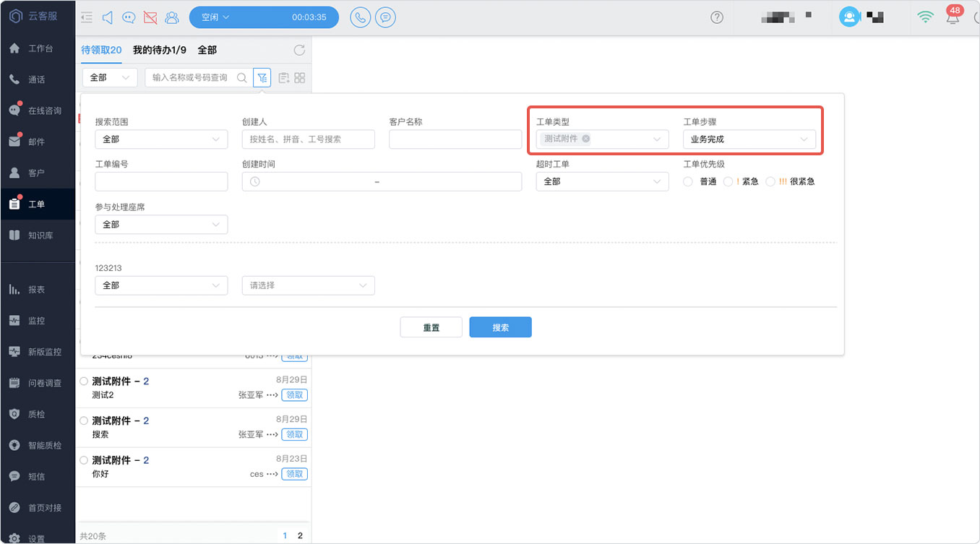Click the 重置 button
This screenshot has height=544, width=980.
pyautogui.click(x=431, y=327)
